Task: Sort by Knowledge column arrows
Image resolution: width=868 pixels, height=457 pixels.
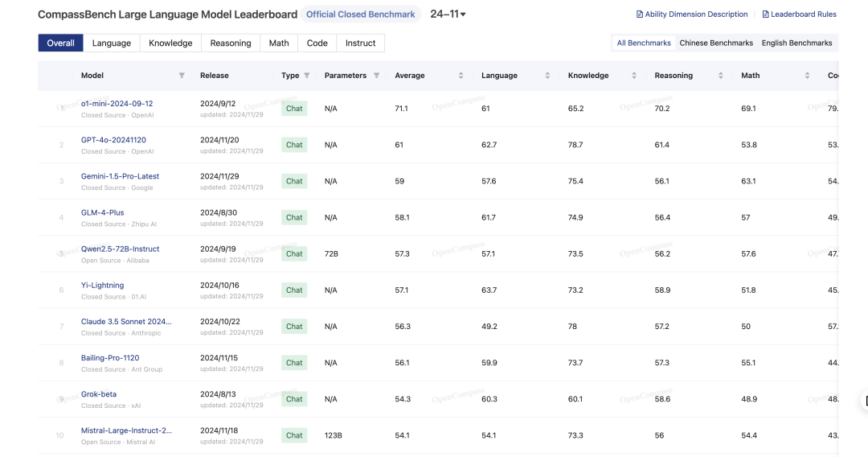Action: click(x=634, y=76)
